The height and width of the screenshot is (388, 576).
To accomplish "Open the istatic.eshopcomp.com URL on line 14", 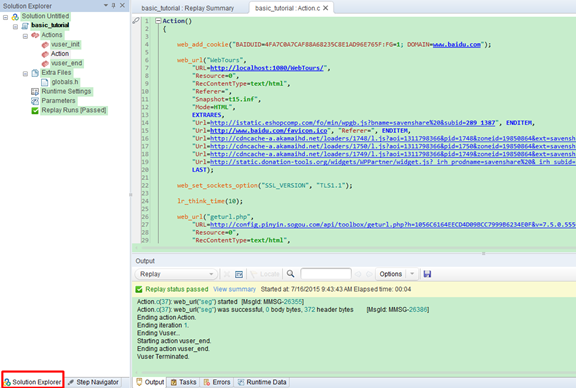I will [353, 123].
